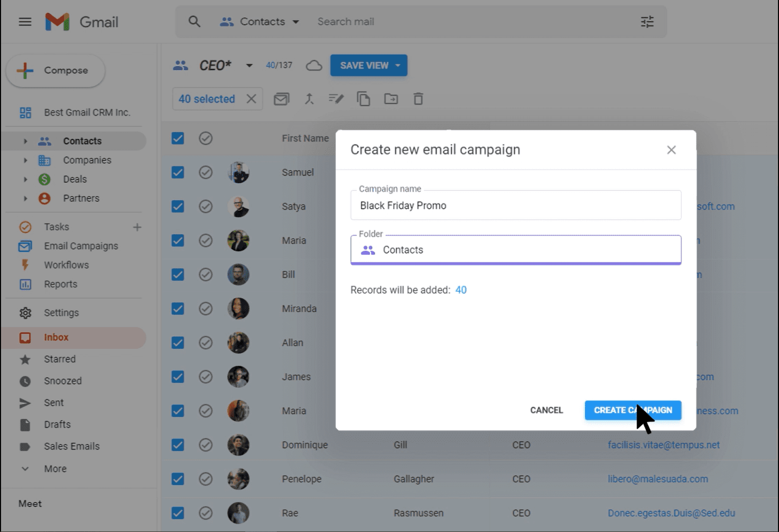This screenshot has width=779, height=532.
Task: Click the search magnifier icon
Action: tap(194, 22)
